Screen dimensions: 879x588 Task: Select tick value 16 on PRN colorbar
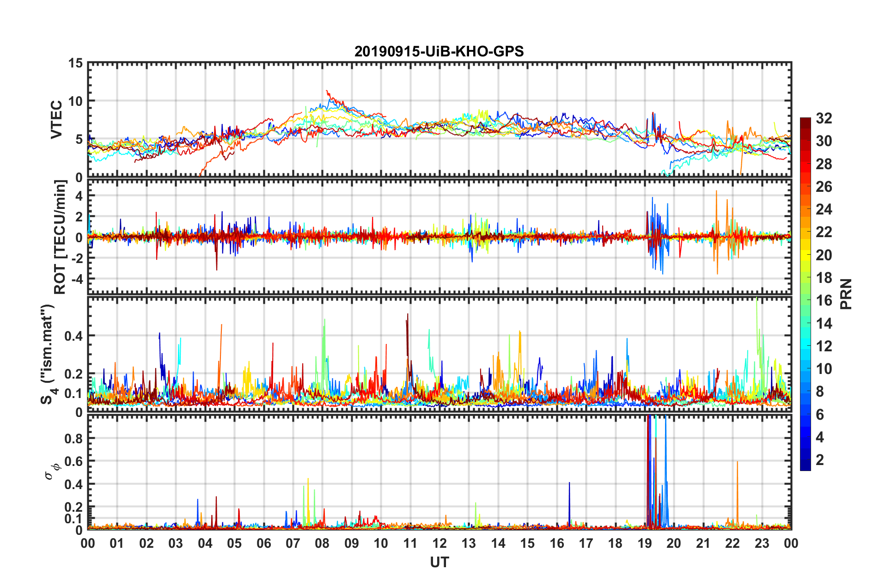point(824,300)
